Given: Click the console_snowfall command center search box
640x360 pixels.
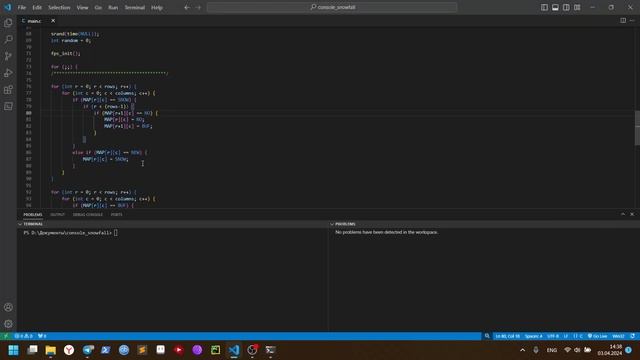Looking at the screenshot, I should tap(332, 7).
